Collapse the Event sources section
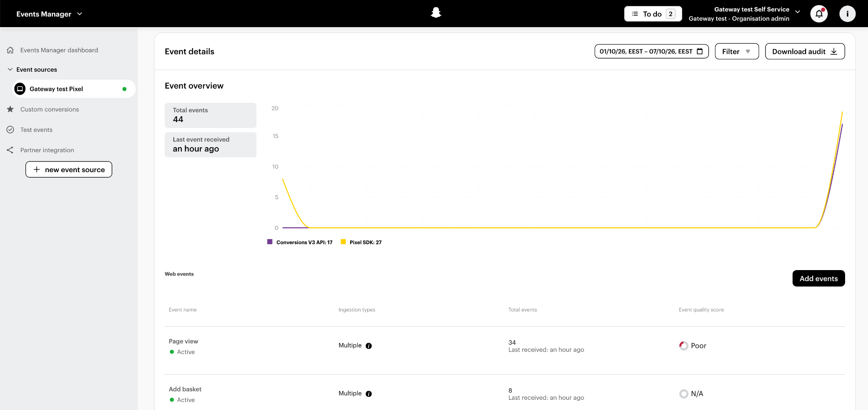The height and width of the screenshot is (410, 868). (x=10, y=70)
